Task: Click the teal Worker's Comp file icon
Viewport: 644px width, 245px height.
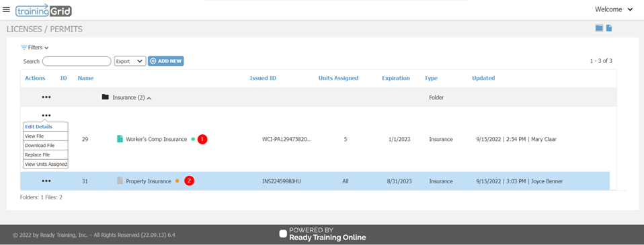Action: (x=120, y=139)
